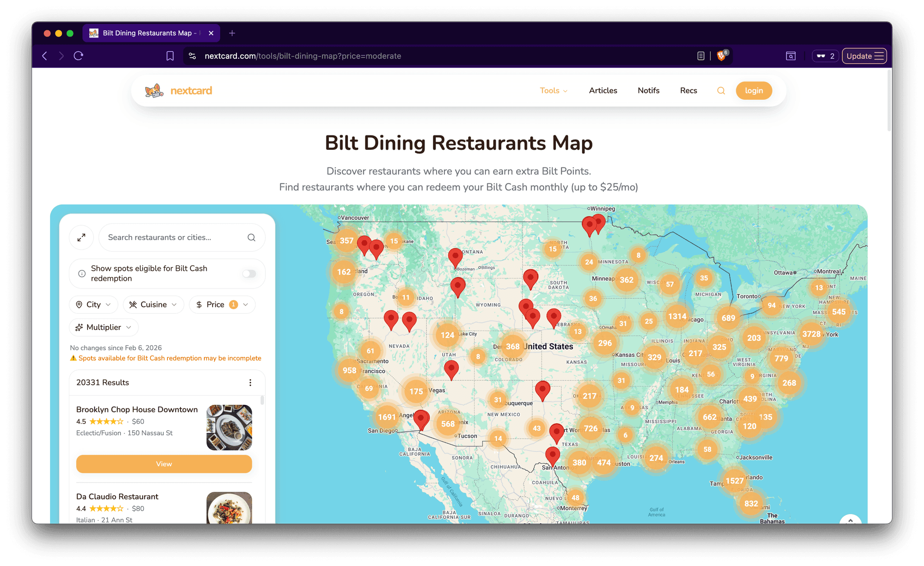Click the 357 cluster near Seattle
The image size is (924, 566).
pyautogui.click(x=346, y=241)
